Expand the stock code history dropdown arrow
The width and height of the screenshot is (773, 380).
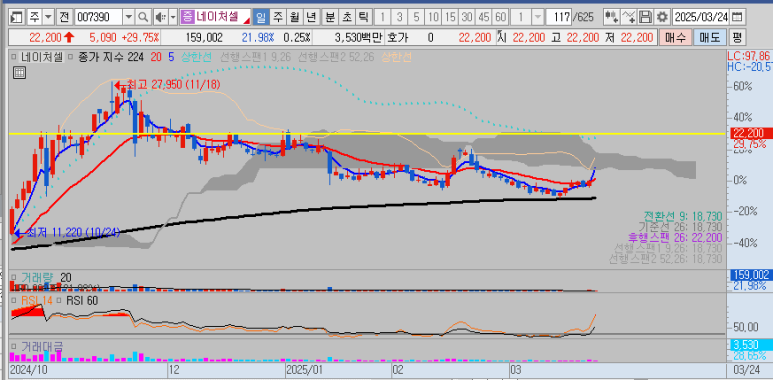point(129,17)
